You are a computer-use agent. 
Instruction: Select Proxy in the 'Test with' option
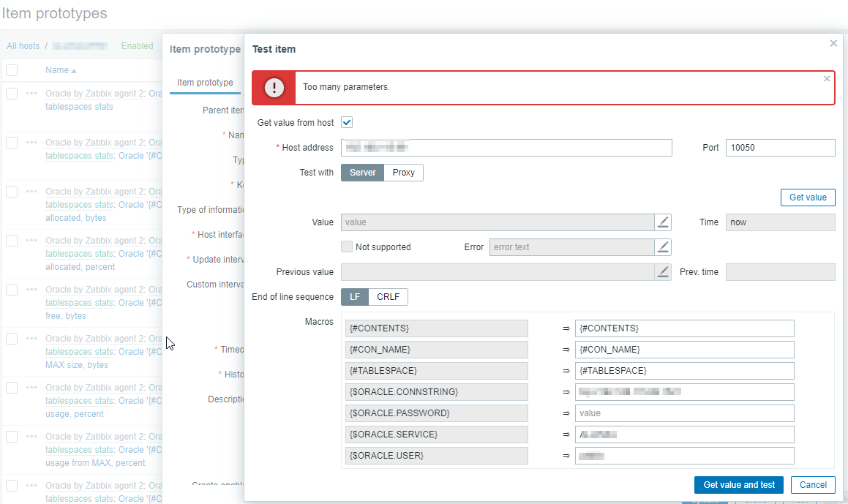point(403,173)
